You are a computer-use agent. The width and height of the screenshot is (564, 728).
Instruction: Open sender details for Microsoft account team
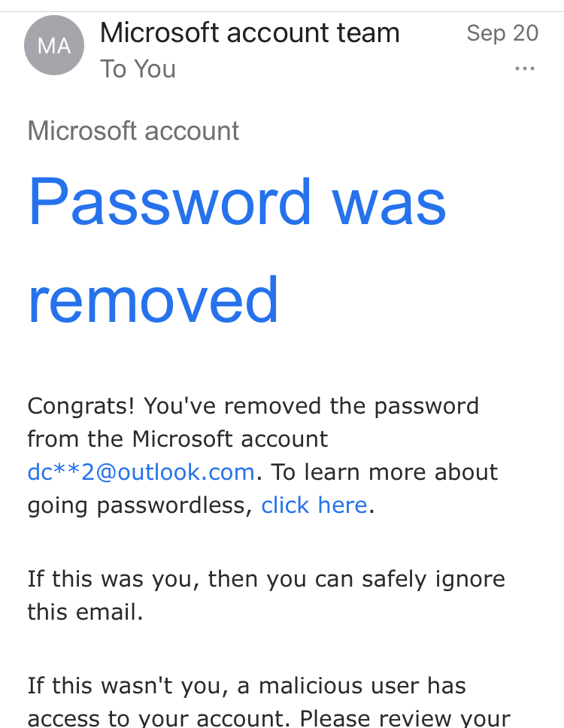(250, 33)
